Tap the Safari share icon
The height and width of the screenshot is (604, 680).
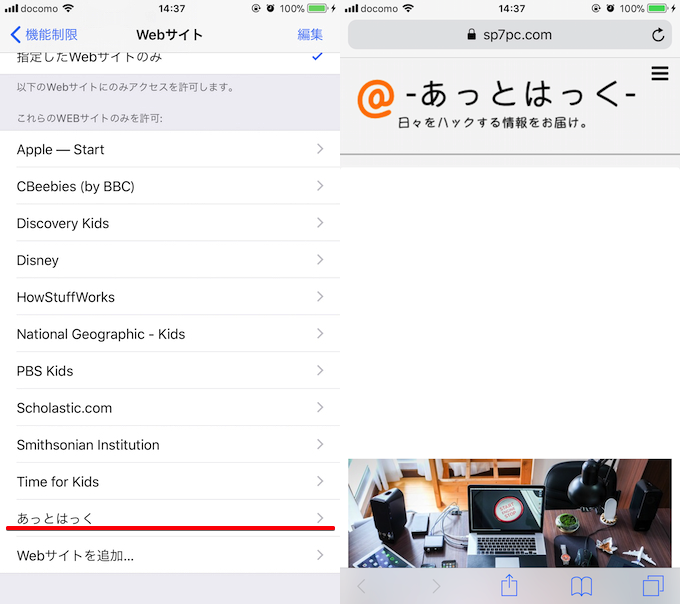(509, 586)
